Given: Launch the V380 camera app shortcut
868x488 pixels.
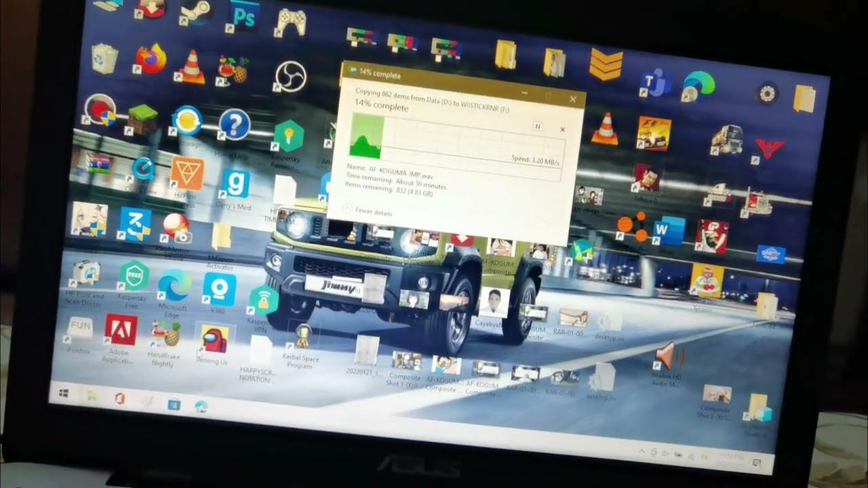Looking at the screenshot, I should (x=219, y=289).
